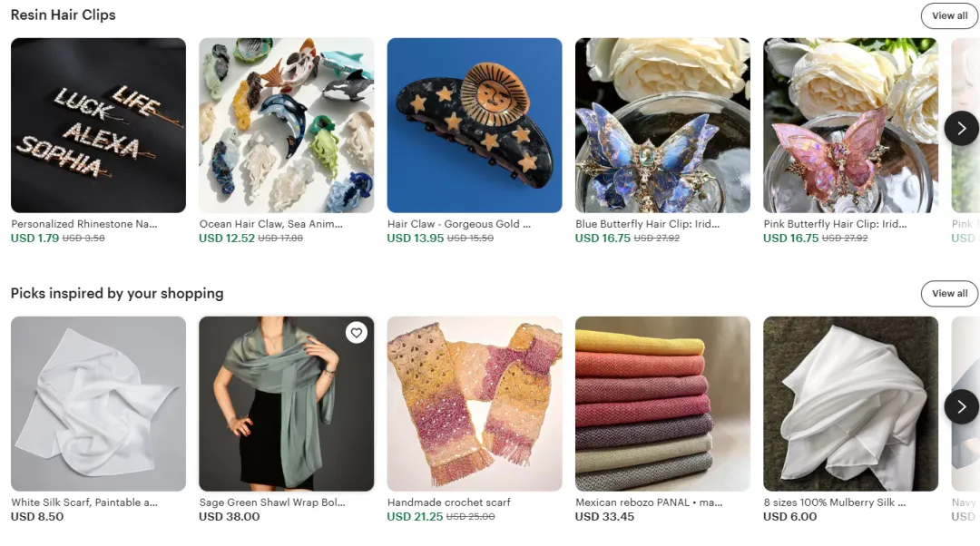Screen dimensions: 980x546
Task: Open Ocean Hair Claw sea animals image
Action: click(x=286, y=125)
